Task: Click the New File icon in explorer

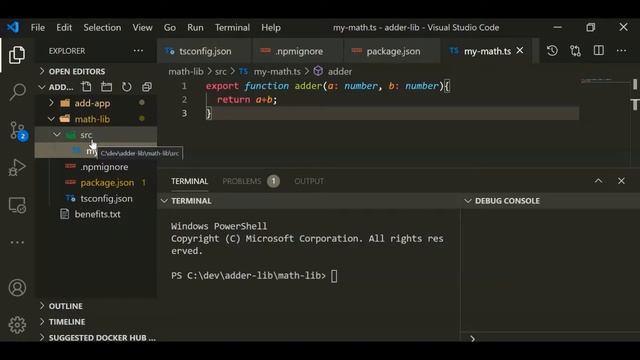Action: coord(86,87)
